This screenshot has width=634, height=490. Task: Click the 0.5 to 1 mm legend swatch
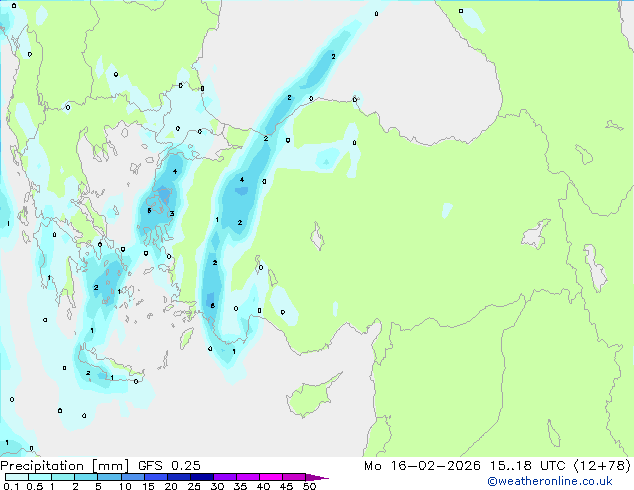[40, 477]
